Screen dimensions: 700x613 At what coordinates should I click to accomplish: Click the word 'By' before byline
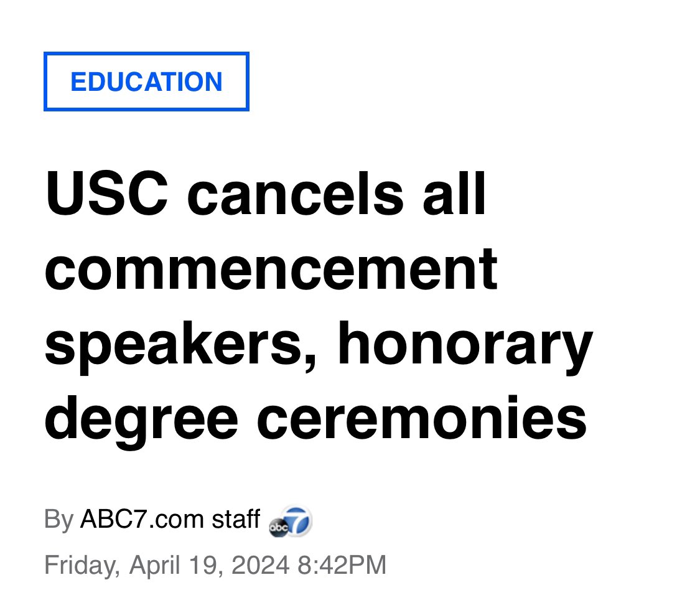tap(58, 520)
